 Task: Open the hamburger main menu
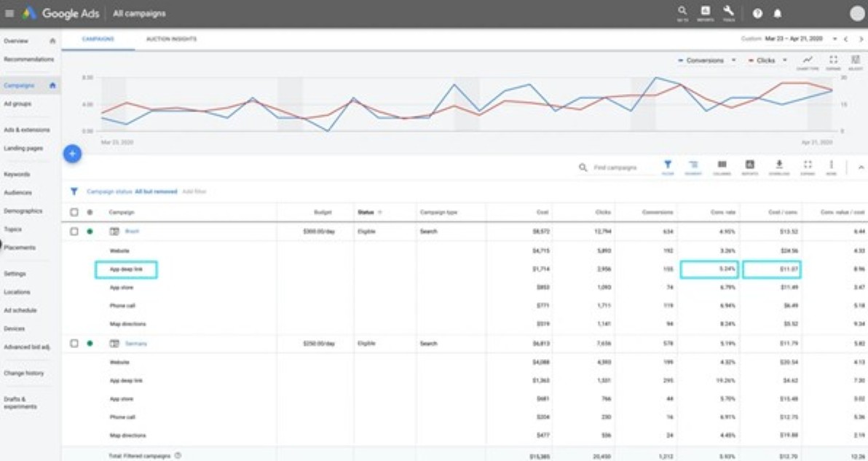(9, 13)
